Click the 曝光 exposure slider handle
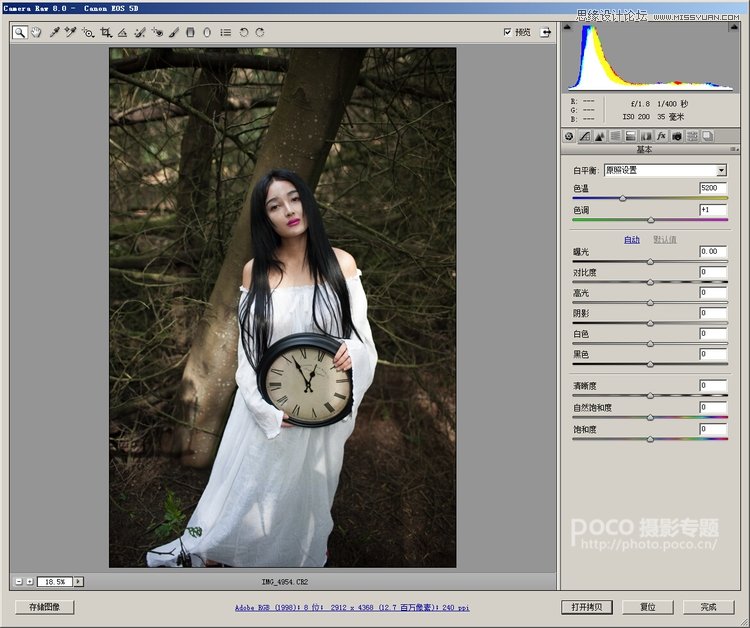750x628 pixels. pyautogui.click(x=650, y=262)
